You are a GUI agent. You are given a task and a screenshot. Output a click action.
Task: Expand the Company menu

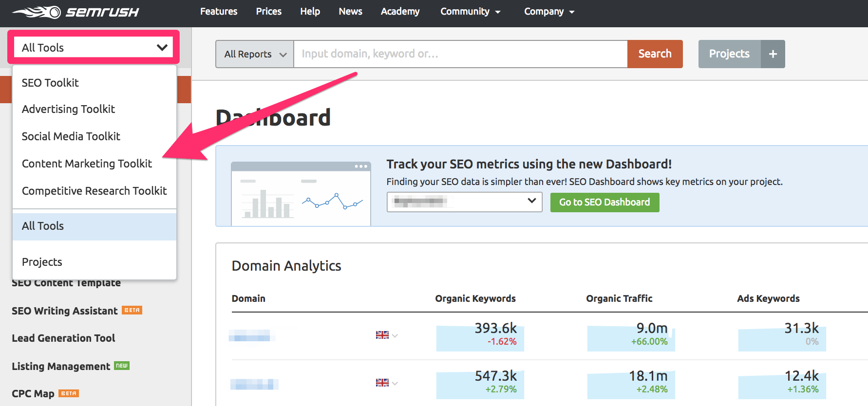(x=549, y=11)
